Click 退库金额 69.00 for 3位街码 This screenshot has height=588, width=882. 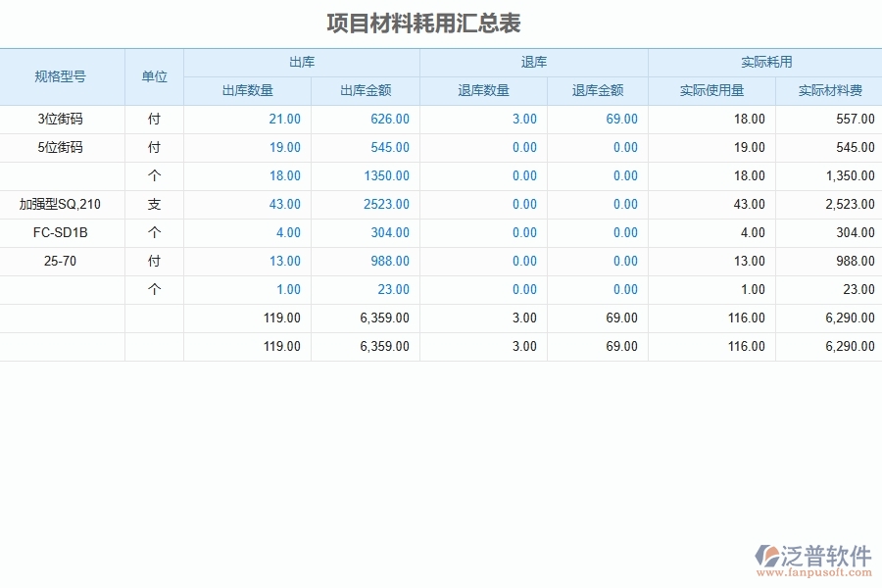pos(621,119)
